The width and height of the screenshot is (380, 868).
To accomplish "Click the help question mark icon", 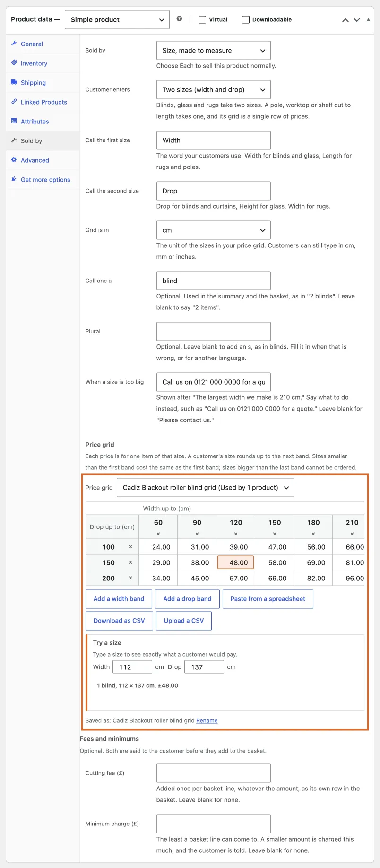I will [x=179, y=19].
